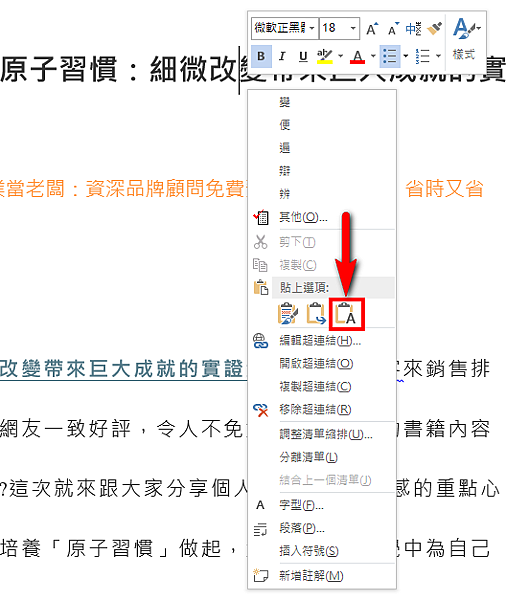Image resolution: width=506 pixels, height=600 pixels.
Task: Click the letter A icon beside 字型
Action: [x=260, y=505]
